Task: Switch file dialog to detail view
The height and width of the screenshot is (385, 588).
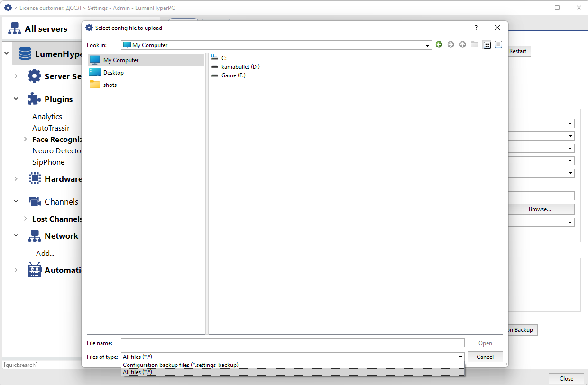Action: [x=498, y=45]
